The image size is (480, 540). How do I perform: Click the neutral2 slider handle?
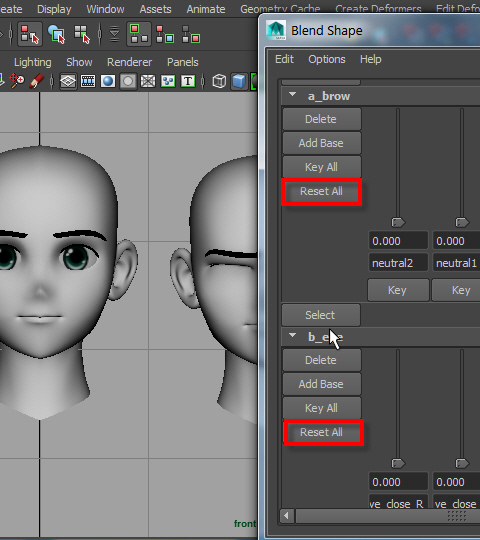click(x=398, y=222)
